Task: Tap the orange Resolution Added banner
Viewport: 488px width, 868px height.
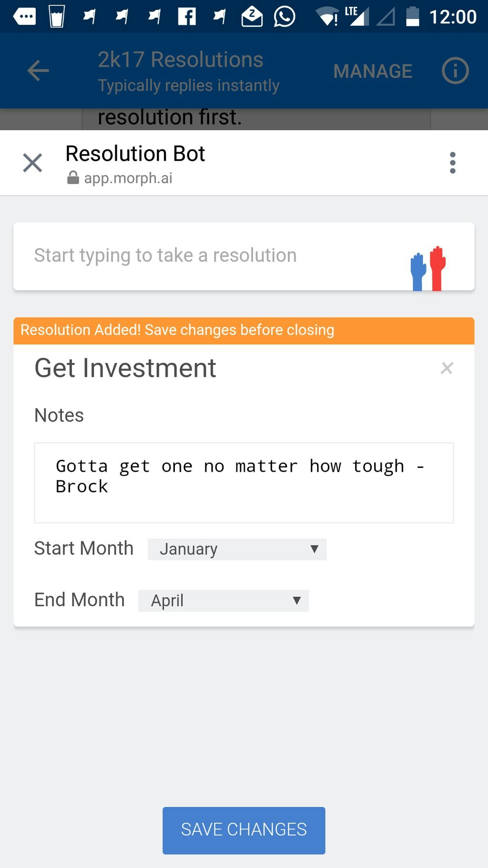Action: [244, 331]
